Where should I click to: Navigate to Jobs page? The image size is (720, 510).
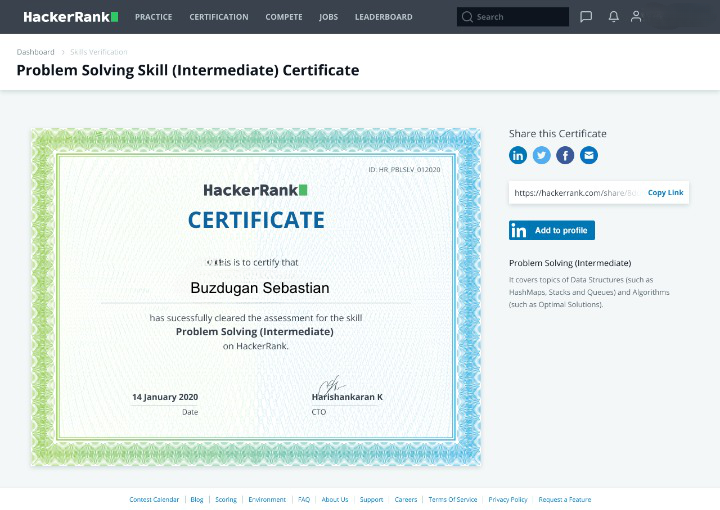[x=328, y=17]
